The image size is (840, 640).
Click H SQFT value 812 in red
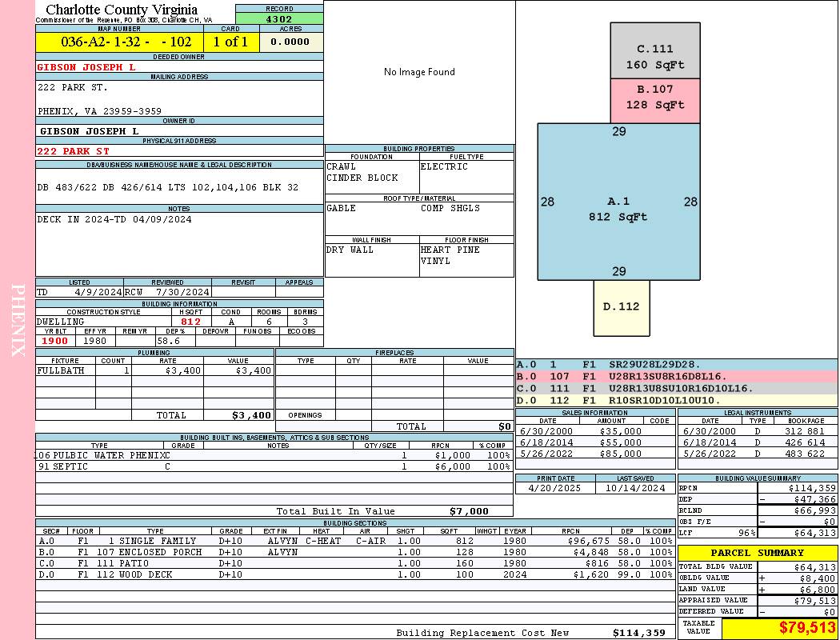pos(190,322)
